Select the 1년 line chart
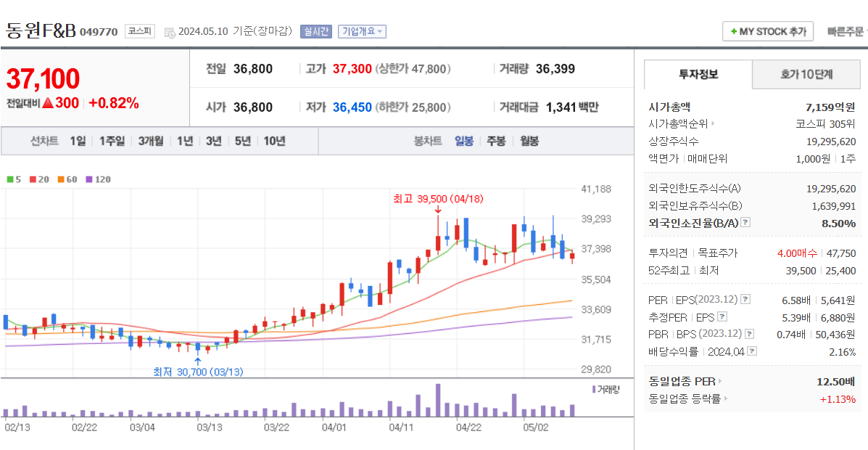The height and width of the screenshot is (450, 868). point(185,141)
